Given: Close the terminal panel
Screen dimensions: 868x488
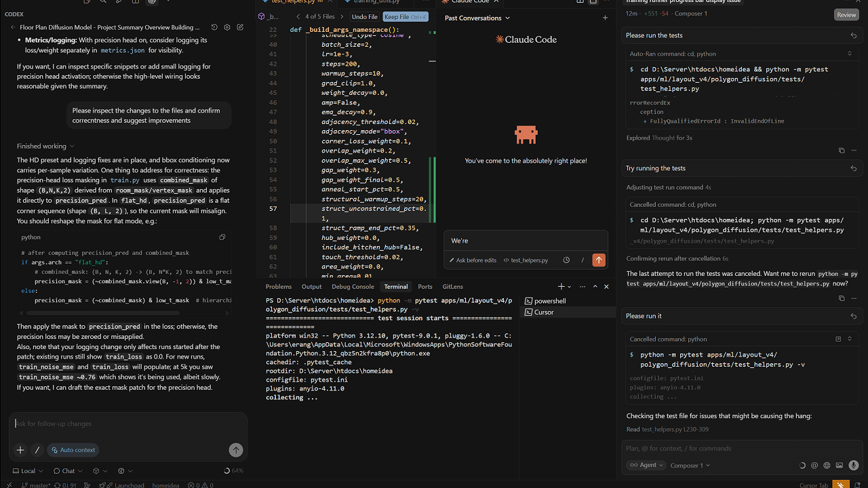Looking at the screenshot, I should (606, 287).
